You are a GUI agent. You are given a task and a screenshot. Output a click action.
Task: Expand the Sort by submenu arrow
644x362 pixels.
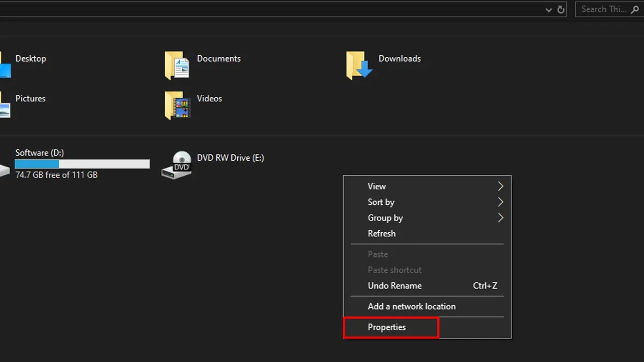tap(500, 202)
